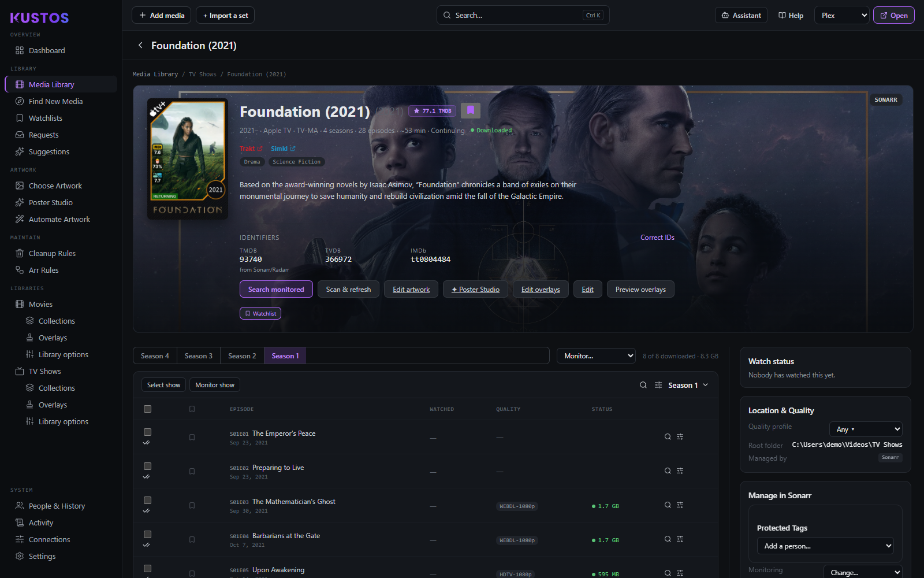Click the Foundation poster thumbnail
The width and height of the screenshot is (924, 578).
(188, 159)
